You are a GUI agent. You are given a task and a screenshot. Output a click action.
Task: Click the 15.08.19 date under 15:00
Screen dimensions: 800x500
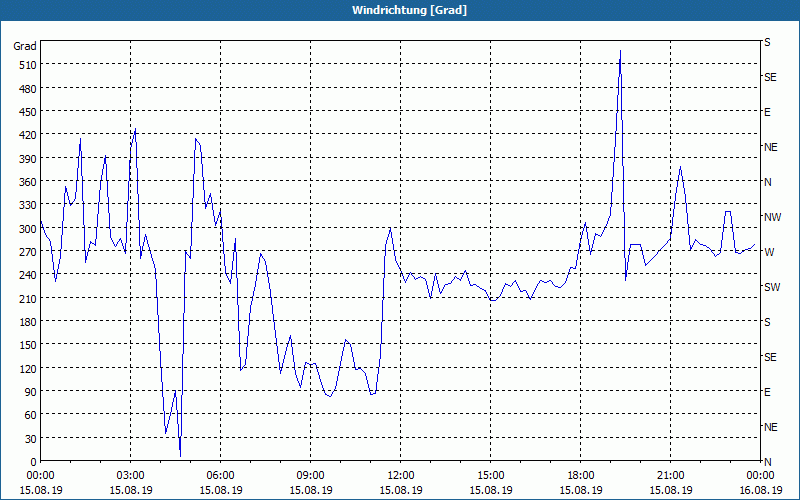(490, 490)
